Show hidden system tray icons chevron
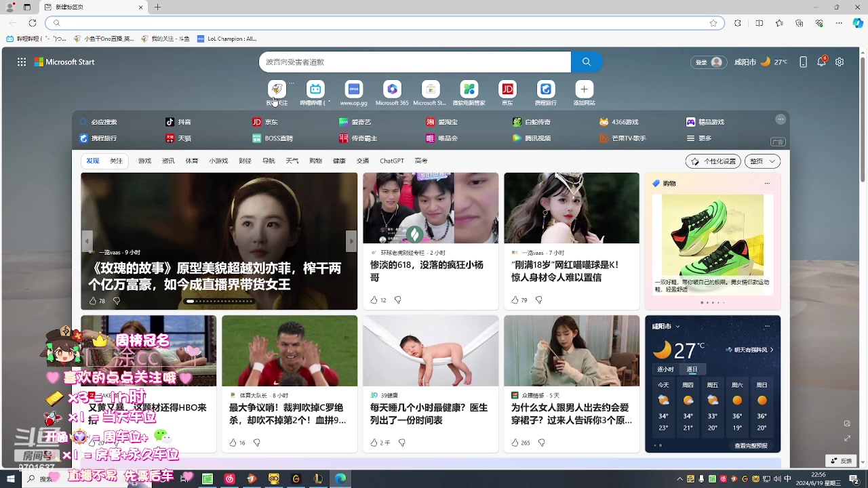 click(680, 479)
